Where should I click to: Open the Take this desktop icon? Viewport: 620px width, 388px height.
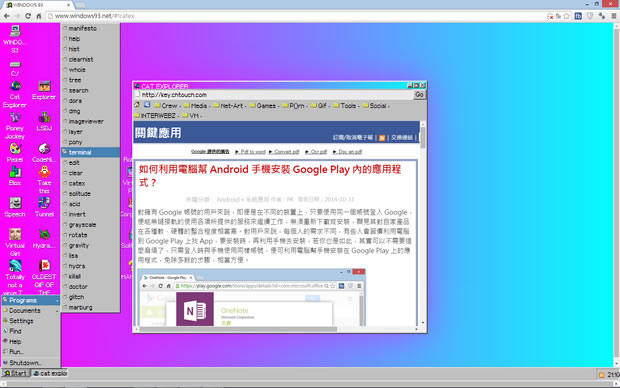click(x=44, y=180)
